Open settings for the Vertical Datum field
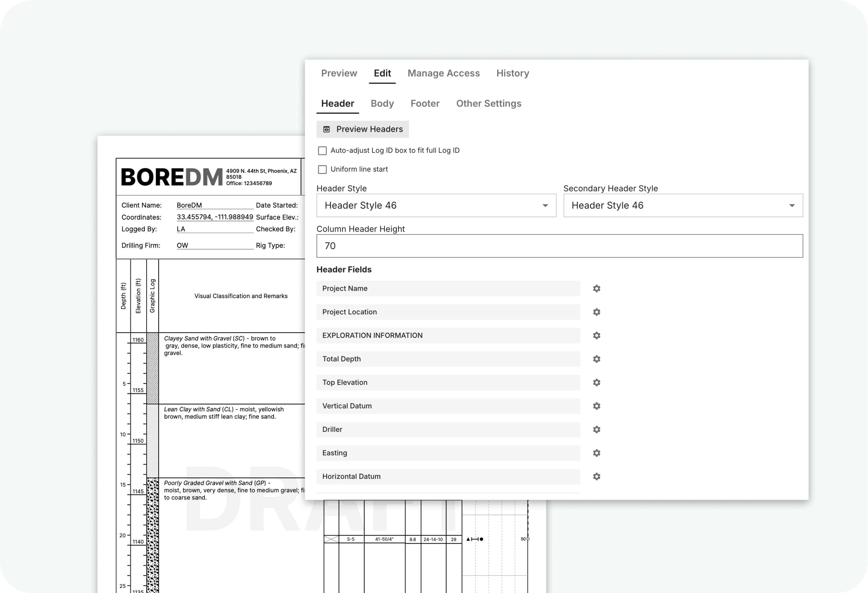 coord(596,406)
